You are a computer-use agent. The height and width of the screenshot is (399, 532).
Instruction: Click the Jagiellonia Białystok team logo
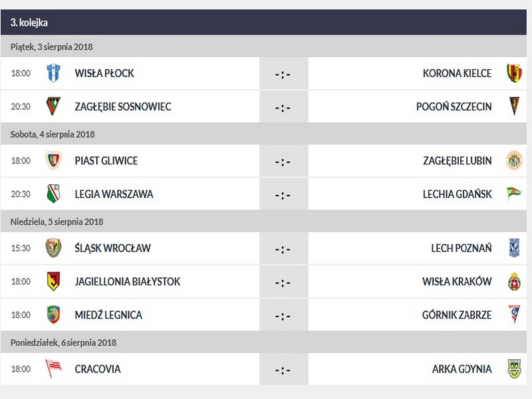(x=53, y=281)
